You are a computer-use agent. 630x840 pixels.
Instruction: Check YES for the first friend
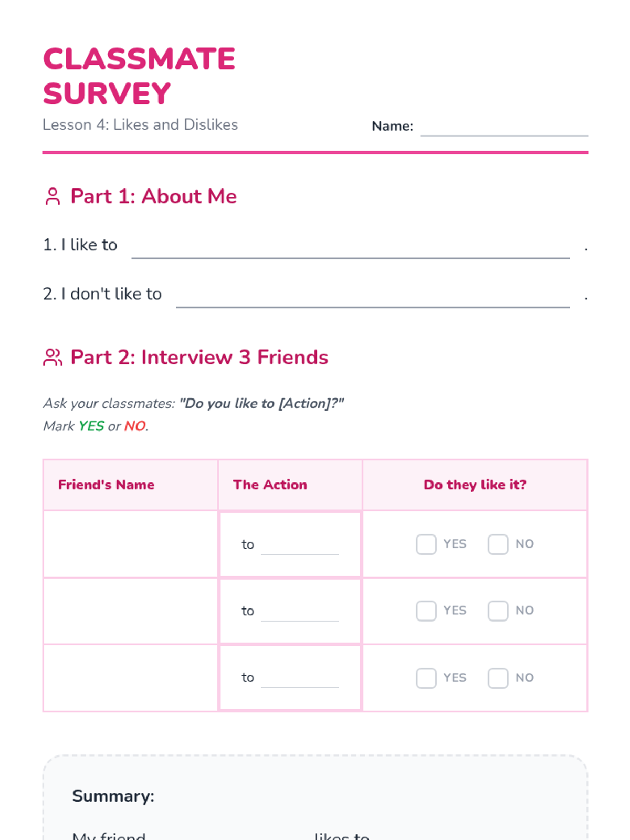point(426,544)
